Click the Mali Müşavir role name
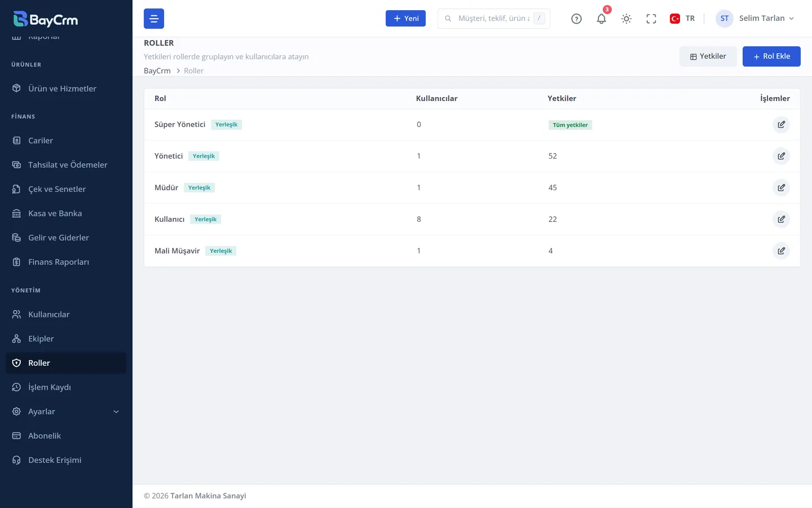This screenshot has width=812, height=508. click(177, 251)
